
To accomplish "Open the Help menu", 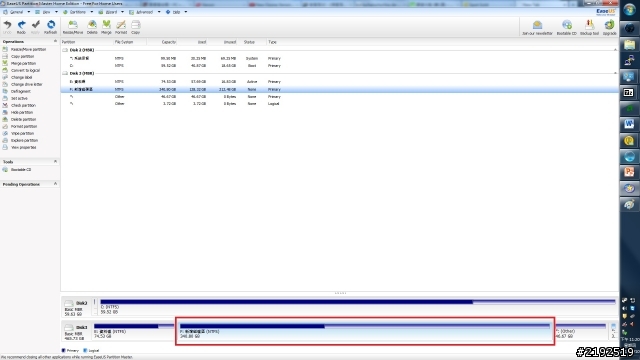I will (x=176, y=12).
